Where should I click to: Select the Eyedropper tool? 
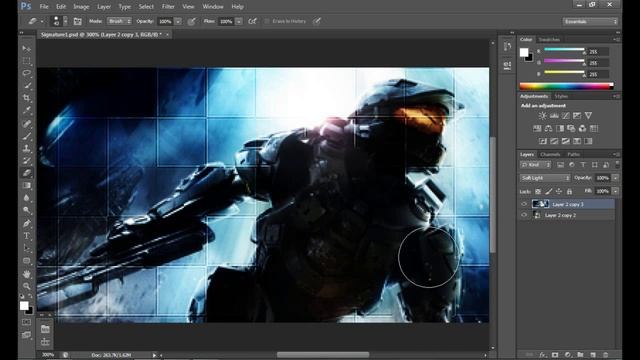pos(27,111)
